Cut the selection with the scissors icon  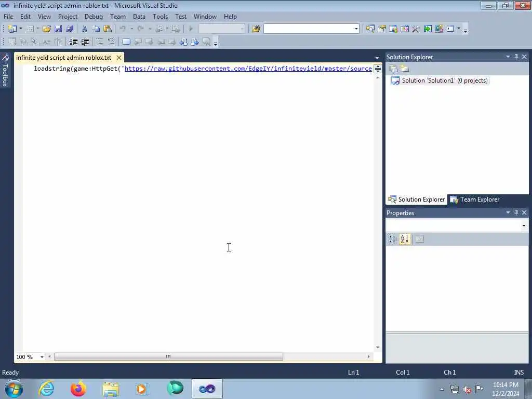coord(85,29)
